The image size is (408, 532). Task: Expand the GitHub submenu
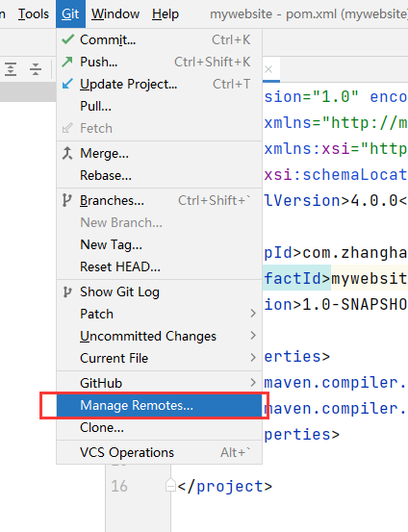tap(159, 383)
